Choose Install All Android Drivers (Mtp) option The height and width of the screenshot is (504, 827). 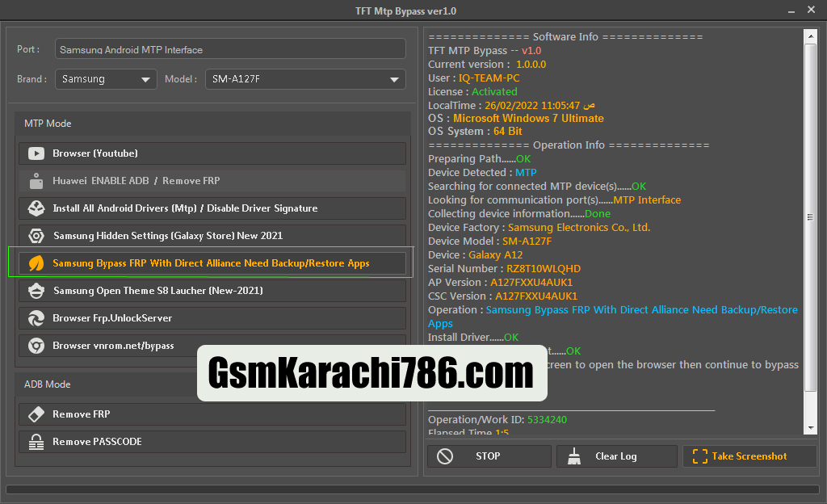tap(212, 208)
